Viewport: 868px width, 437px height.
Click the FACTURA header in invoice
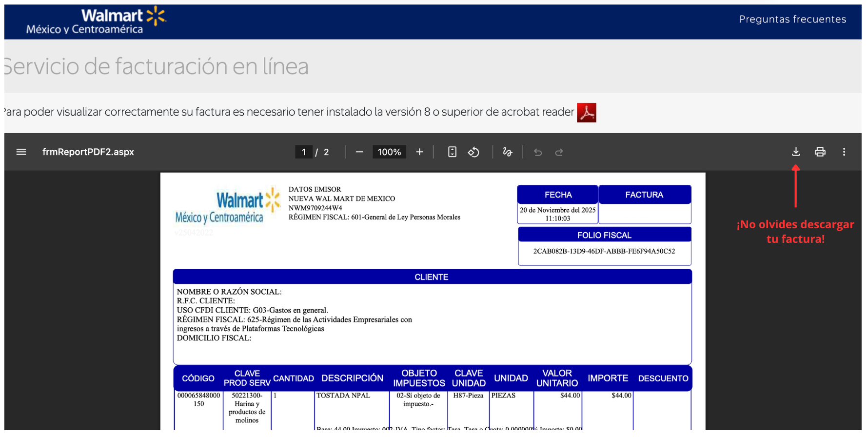pyautogui.click(x=645, y=195)
